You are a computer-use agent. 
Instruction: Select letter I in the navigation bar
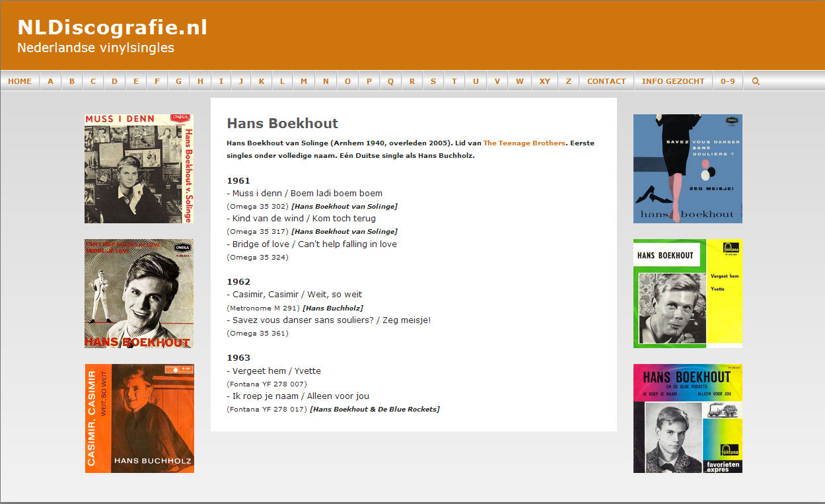tap(221, 81)
